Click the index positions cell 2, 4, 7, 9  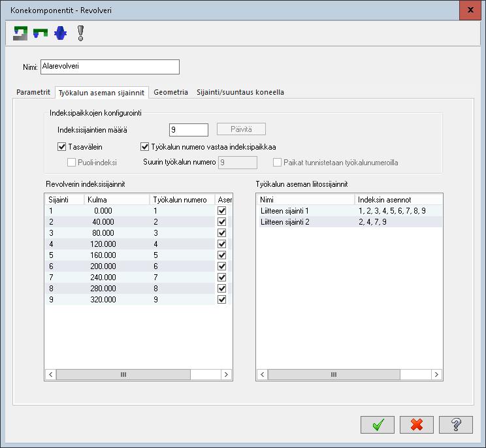(x=372, y=222)
